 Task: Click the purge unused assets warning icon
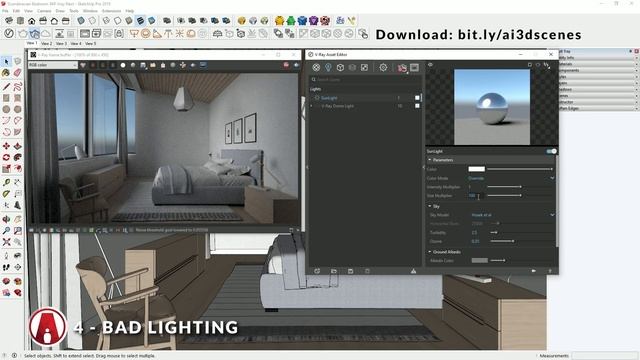pyautogui.click(x=413, y=271)
